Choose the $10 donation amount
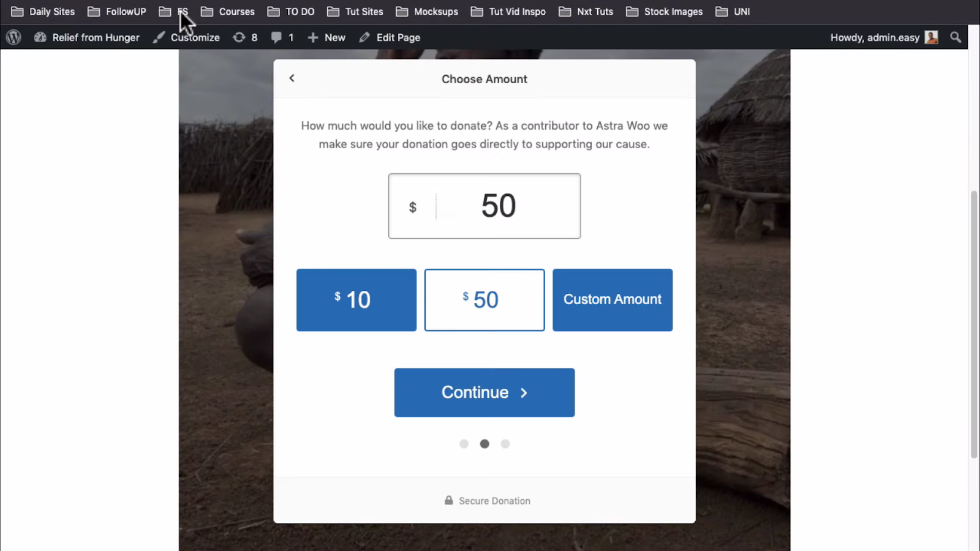Image resolution: width=980 pixels, height=551 pixels. 356,300
